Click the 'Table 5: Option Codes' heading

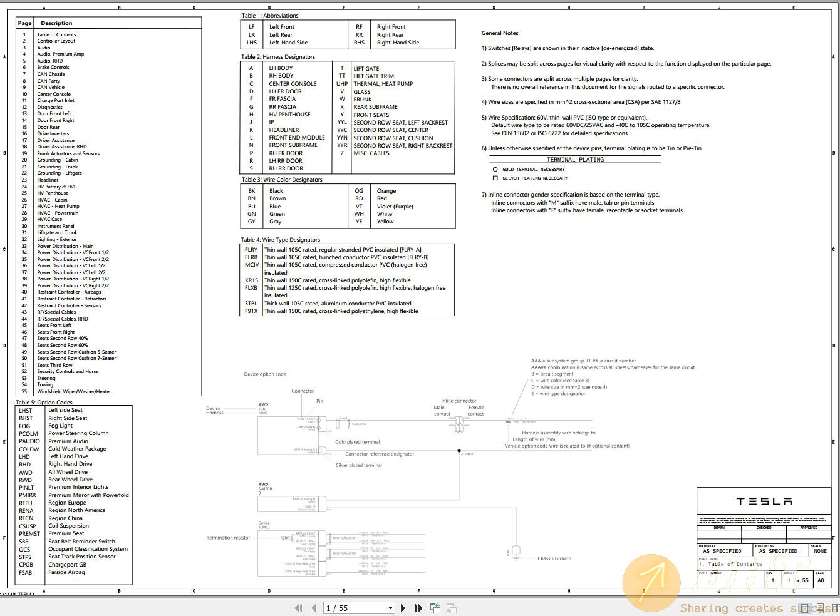[x=44, y=403]
